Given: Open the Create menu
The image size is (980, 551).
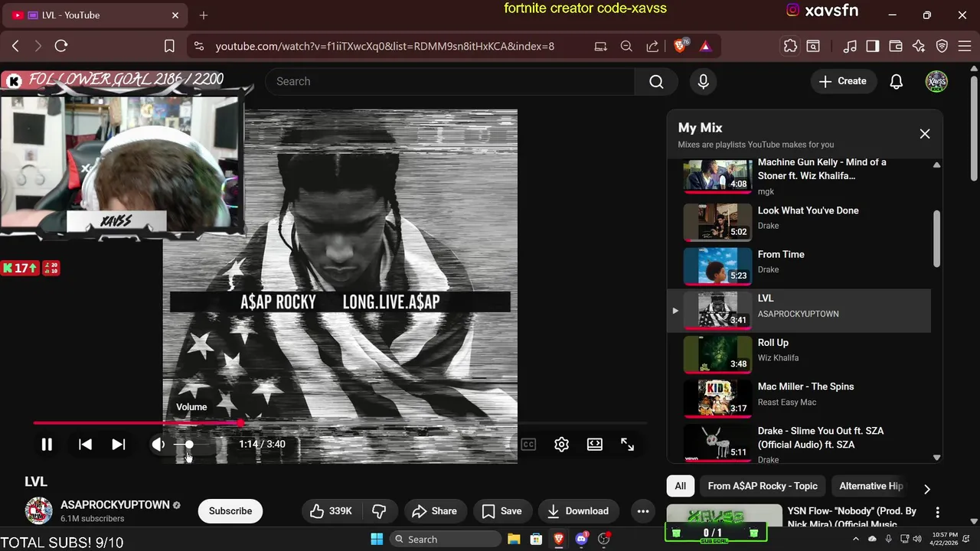Looking at the screenshot, I should click(843, 81).
